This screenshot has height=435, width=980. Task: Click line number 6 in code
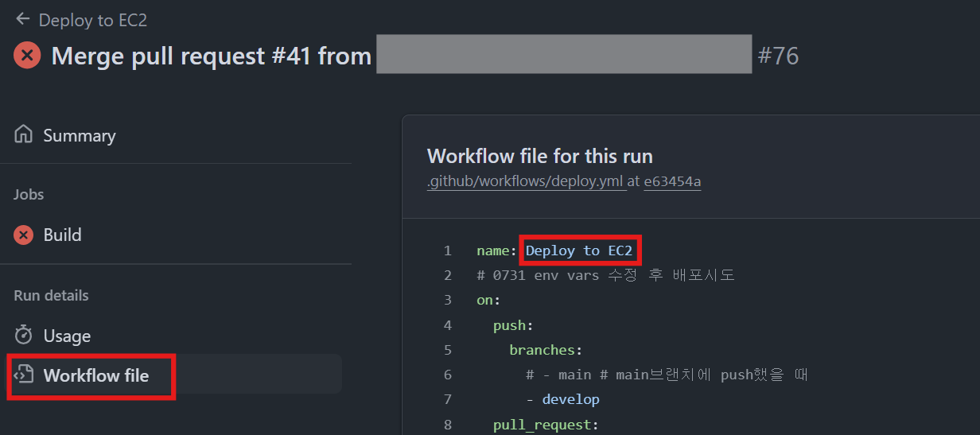click(447, 374)
